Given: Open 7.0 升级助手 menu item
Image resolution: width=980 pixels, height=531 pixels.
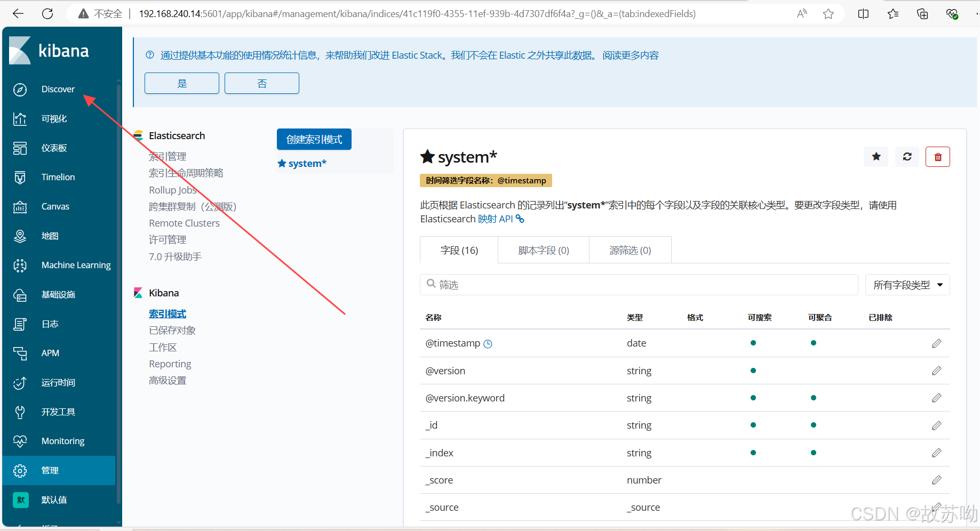Looking at the screenshot, I should (175, 256).
